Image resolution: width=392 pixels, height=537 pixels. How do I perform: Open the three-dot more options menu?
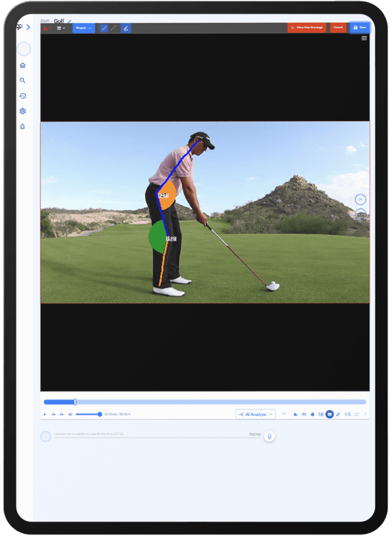[x=366, y=414]
